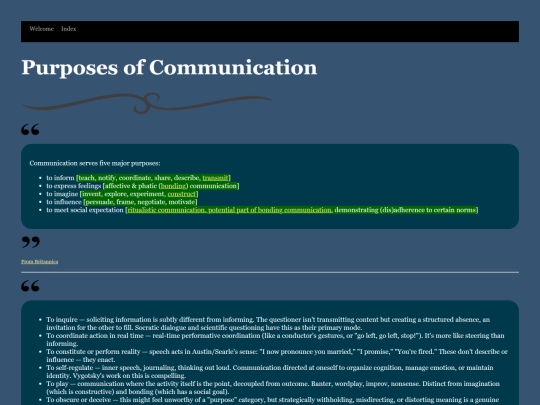Open the 'ritualistic communication' underlined link
540x405 pixels.
click(230, 210)
